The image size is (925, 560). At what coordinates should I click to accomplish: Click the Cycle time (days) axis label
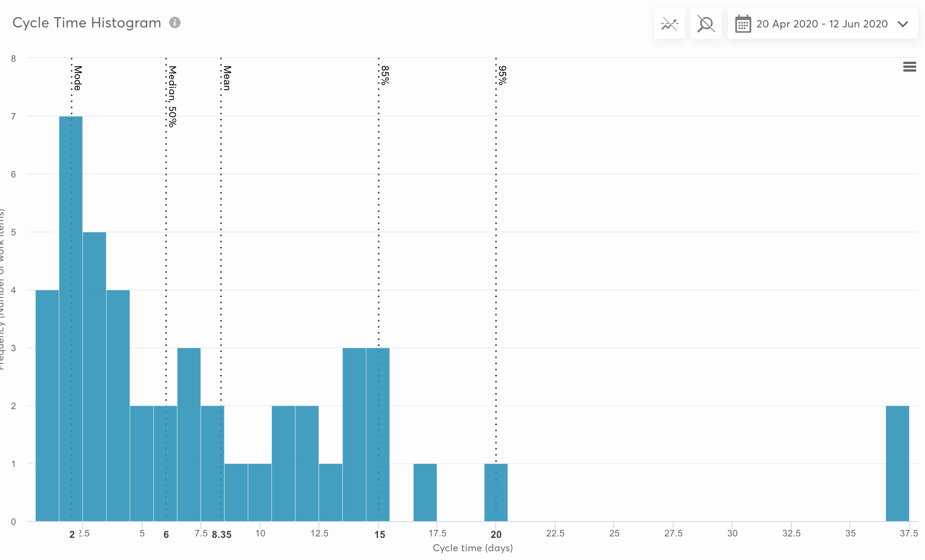click(472, 548)
